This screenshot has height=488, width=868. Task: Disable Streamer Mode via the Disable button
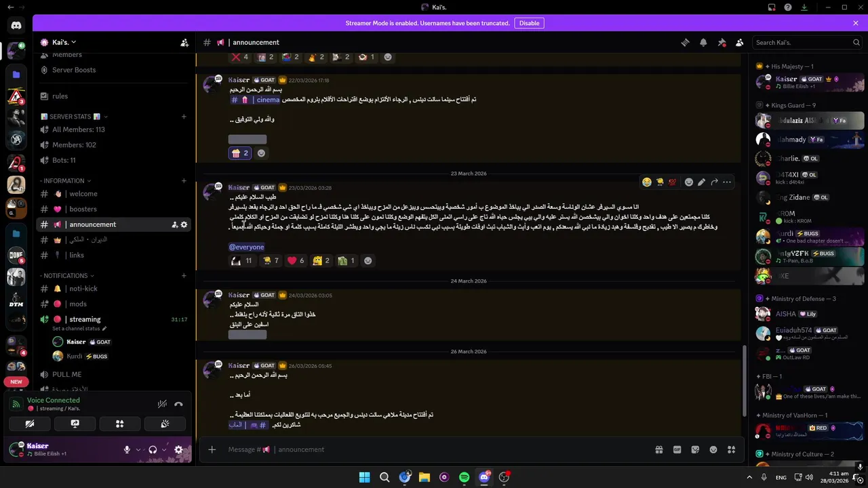529,23
